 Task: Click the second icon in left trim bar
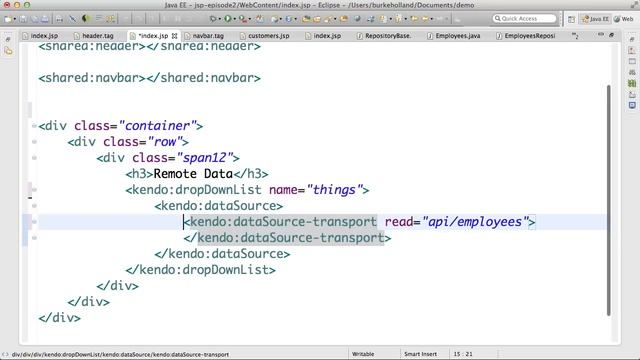click(8, 51)
